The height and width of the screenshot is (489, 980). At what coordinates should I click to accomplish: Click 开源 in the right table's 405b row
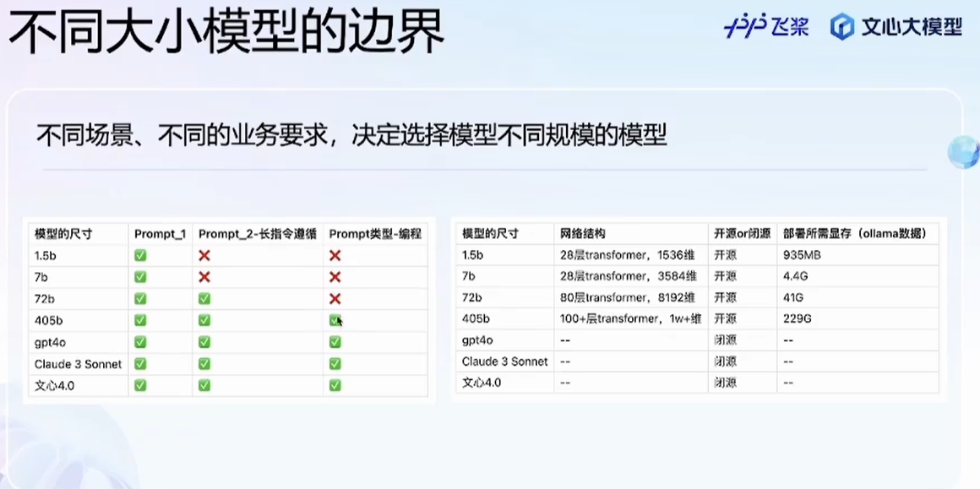tap(725, 318)
